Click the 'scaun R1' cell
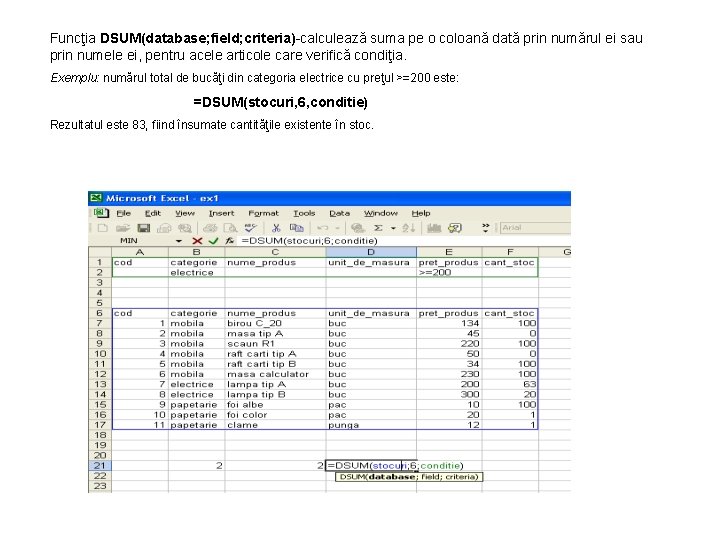The image size is (720, 540). [x=275, y=343]
